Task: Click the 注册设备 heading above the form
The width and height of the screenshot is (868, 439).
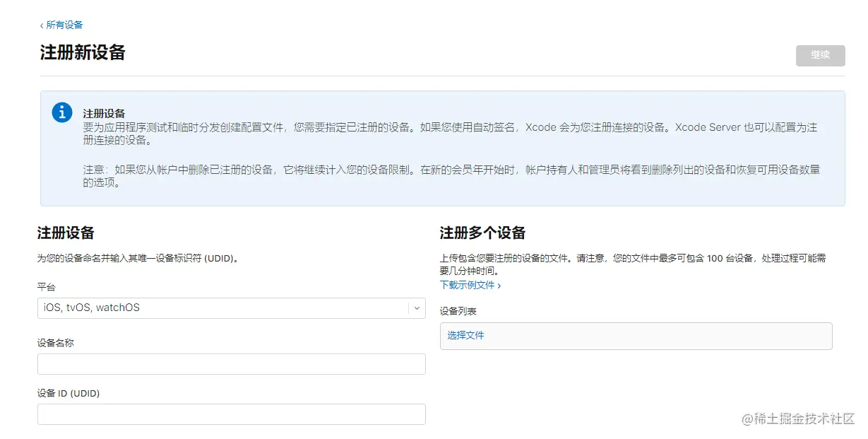Action: pos(66,233)
